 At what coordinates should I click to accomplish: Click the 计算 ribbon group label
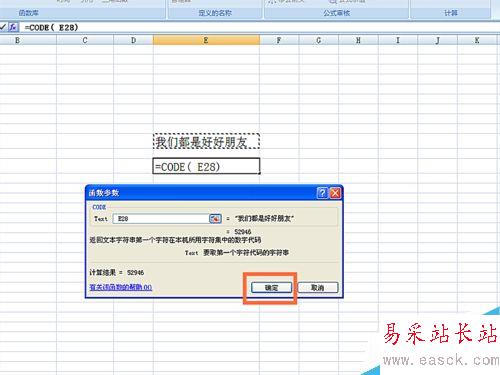451,13
